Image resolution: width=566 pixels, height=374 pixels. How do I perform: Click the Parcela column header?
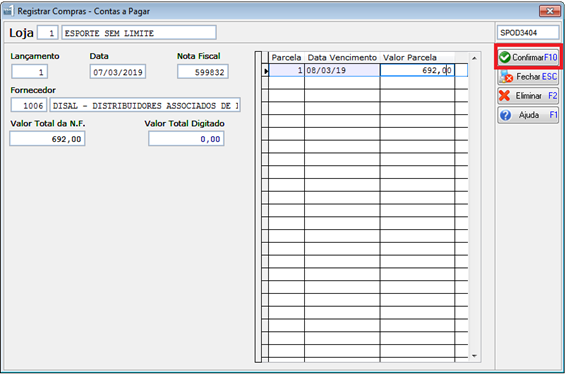287,57
